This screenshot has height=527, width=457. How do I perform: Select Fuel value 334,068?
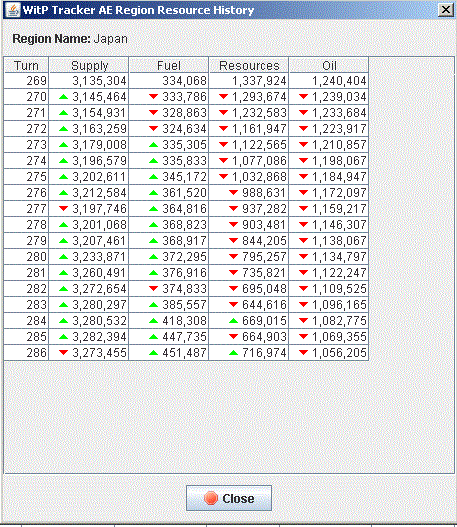(x=184, y=81)
